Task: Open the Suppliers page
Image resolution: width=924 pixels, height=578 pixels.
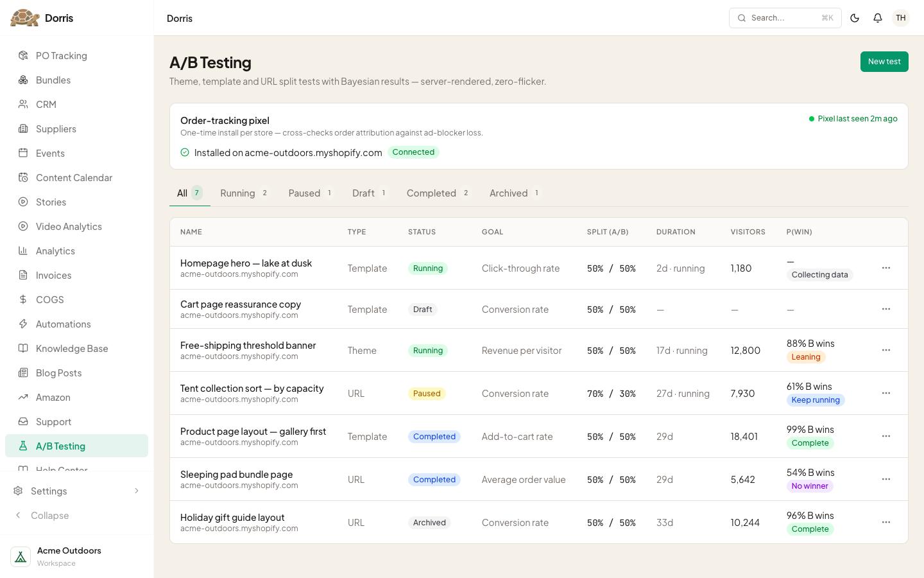Action: tap(76, 128)
